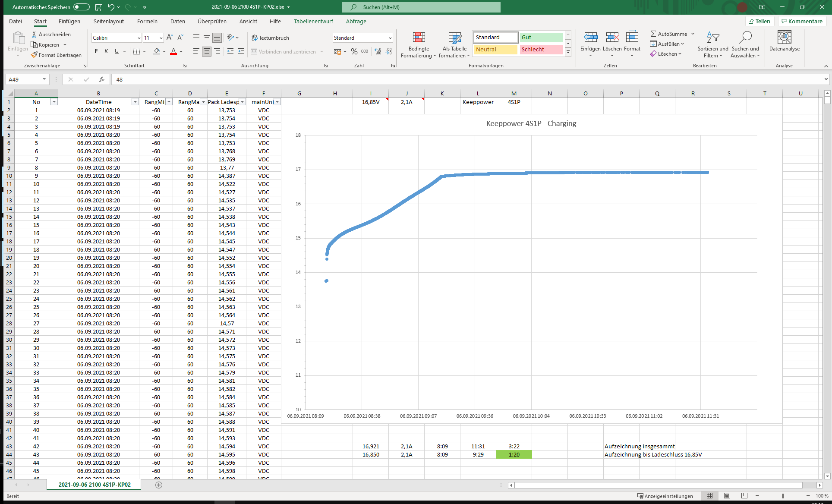This screenshot has height=504, width=832.
Task: Click the zoom slider handle
Action: (x=783, y=496)
